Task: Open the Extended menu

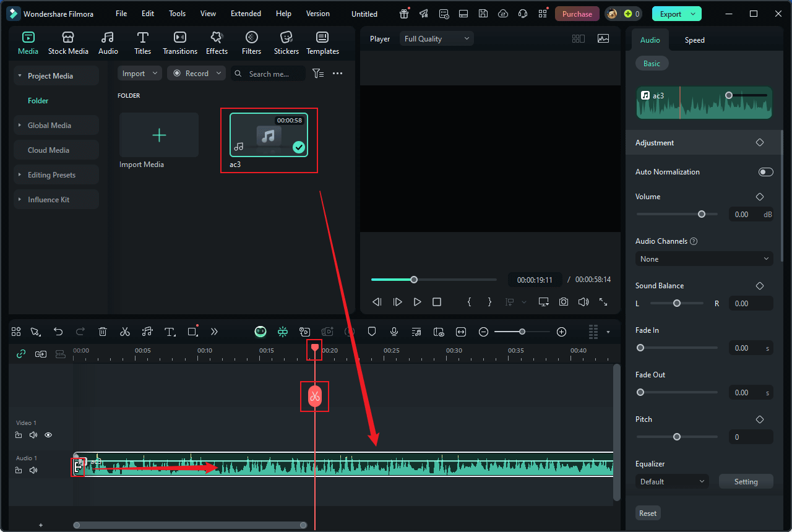Action: click(x=246, y=14)
